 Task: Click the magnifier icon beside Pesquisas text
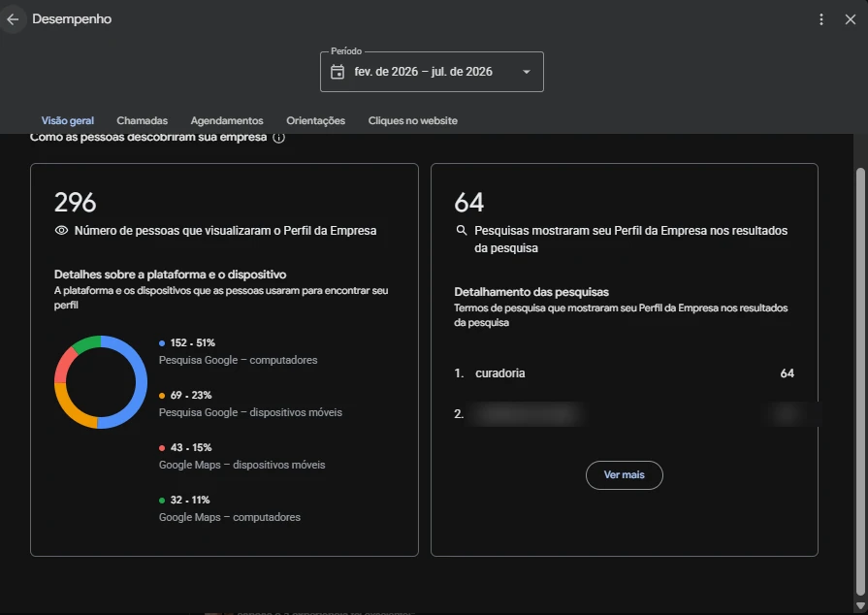[x=461, y=230]
